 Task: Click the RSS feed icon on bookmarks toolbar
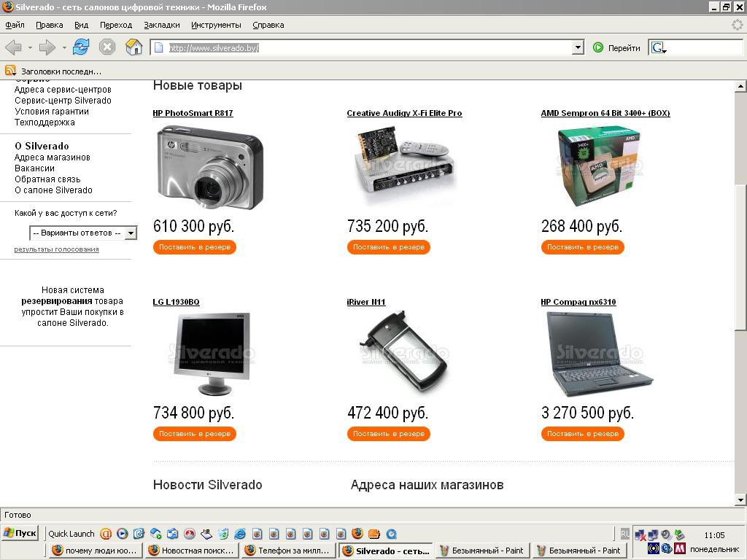(x=10, y=71)
